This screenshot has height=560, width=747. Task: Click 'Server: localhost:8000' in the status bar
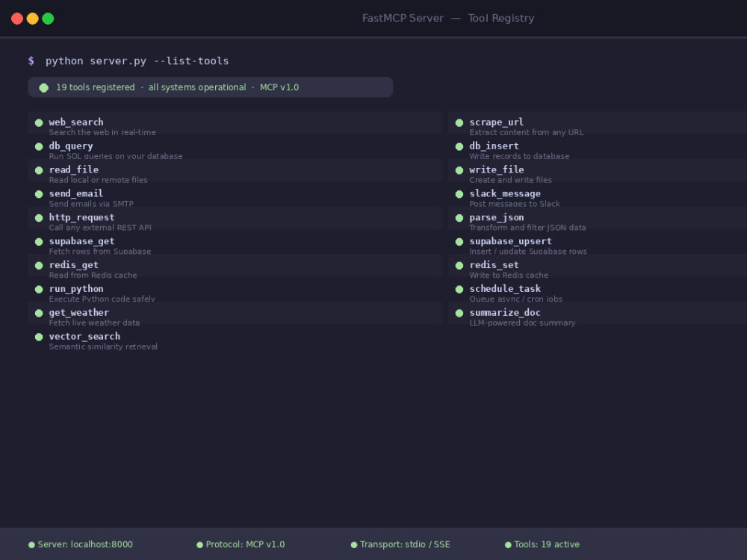click(85, 545)
